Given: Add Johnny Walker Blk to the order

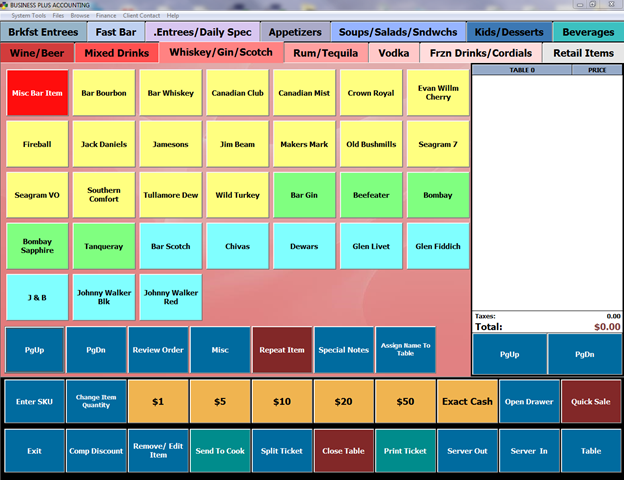Looking at the screenshot, I should click(x=104, y=297).
